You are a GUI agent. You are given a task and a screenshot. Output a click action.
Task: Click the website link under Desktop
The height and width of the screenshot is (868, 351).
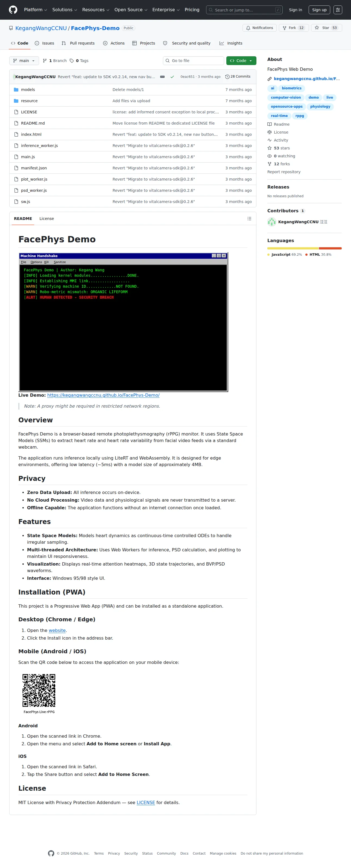click(x=57, y=631)
